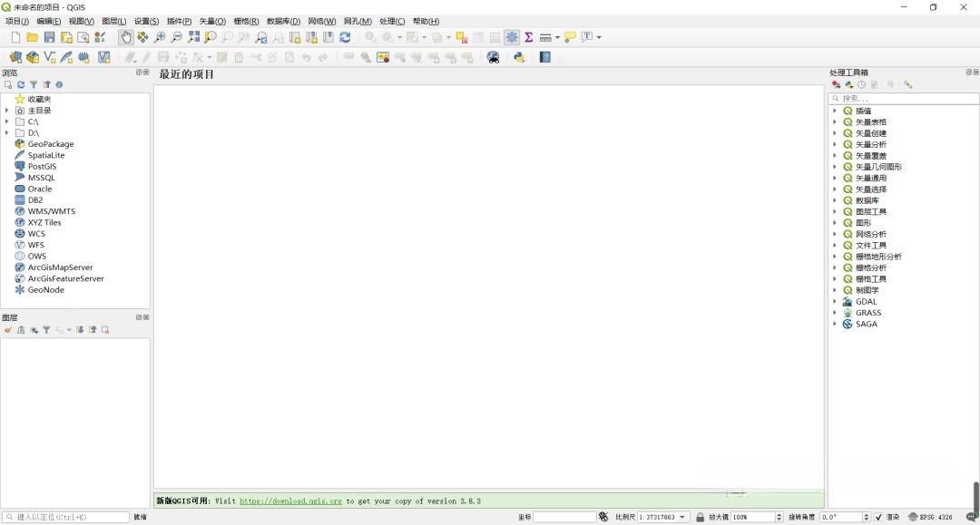
Task: Click New GeoPackage layer icon
Action: [33, 57]
